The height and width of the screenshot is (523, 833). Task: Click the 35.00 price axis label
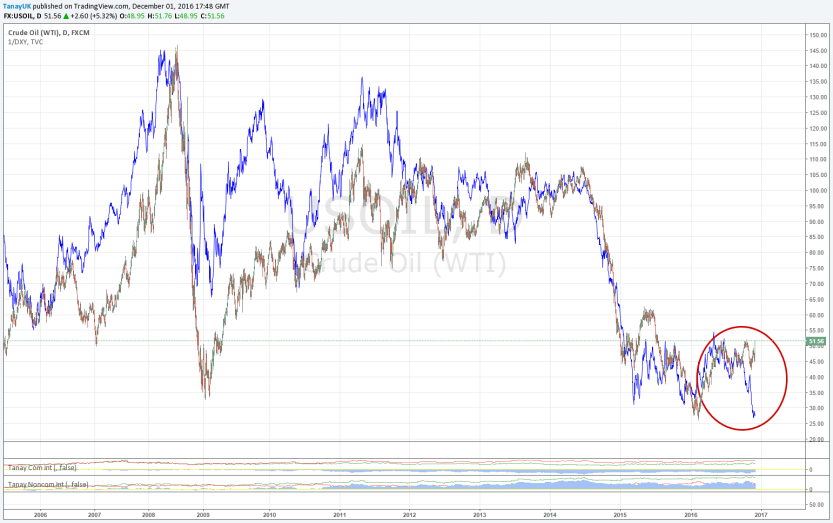[x=818, y=393]
